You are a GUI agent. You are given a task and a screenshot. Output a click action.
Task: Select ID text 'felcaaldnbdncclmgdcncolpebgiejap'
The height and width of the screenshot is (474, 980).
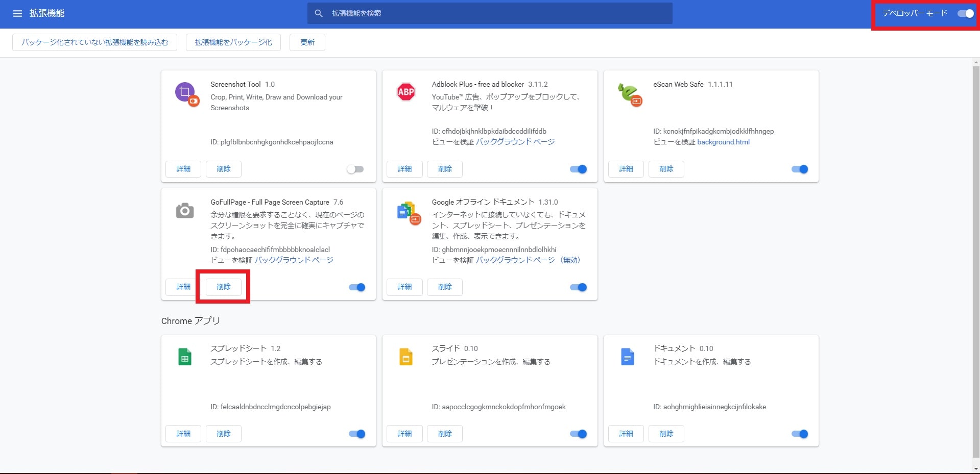tap(276, 407)
